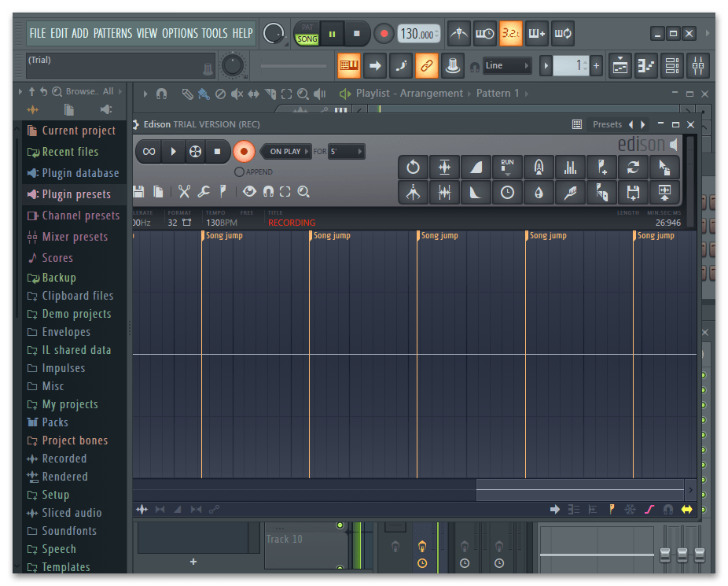
Task: Open the FILE menu
Action: (x=38, y=34)
